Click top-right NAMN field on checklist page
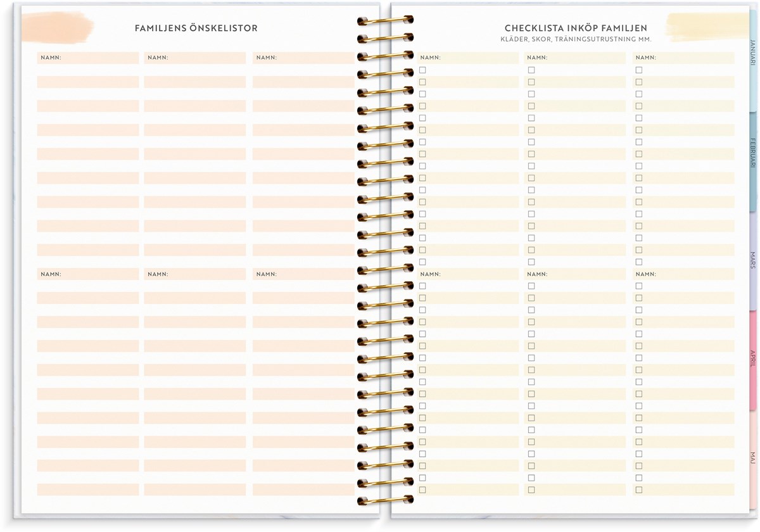Screen dimensions: 760x532 click(684, 58)
